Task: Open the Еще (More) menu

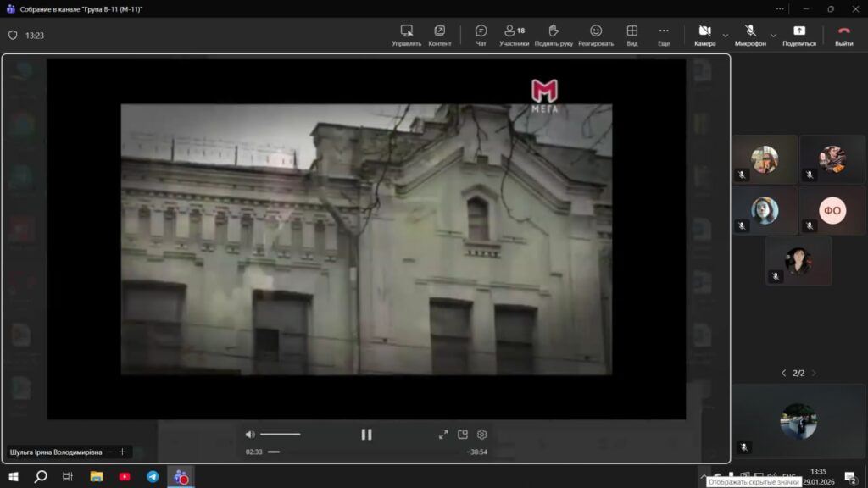Action: coord(664,35)
